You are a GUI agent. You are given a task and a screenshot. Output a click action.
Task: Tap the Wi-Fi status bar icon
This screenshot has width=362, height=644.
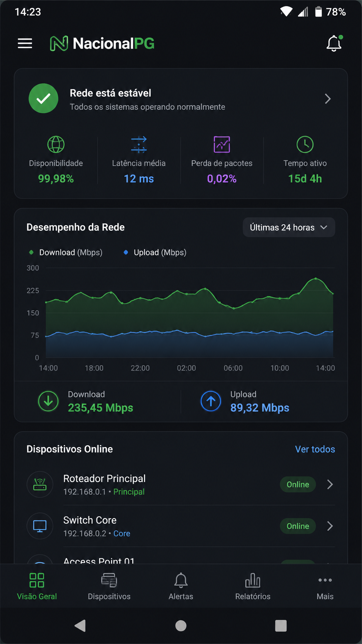tap(286, 12)
